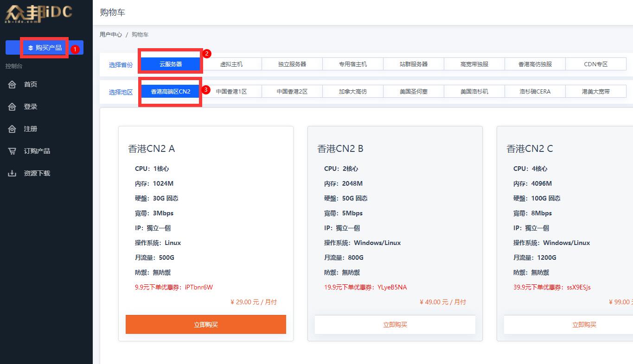
Task: Select the 中国香港1区 region
Action: point(231,92)
